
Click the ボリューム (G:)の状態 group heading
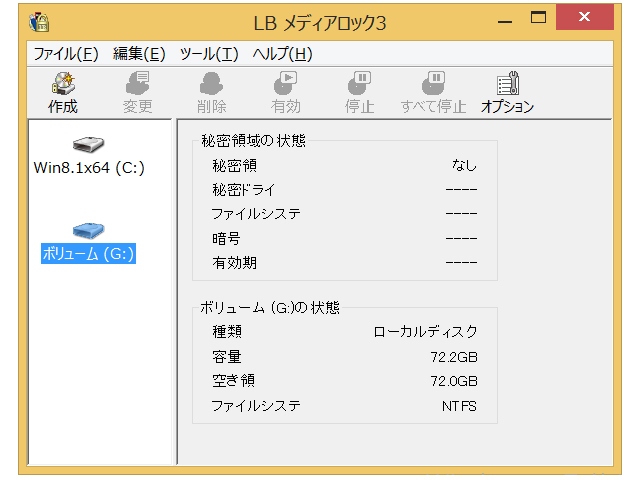[270, 307]
